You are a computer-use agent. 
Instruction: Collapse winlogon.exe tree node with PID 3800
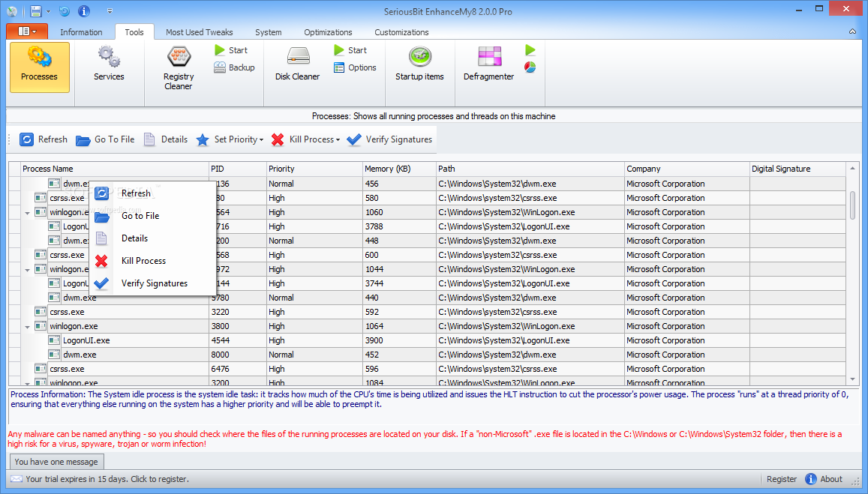click(x=27, y=327)
